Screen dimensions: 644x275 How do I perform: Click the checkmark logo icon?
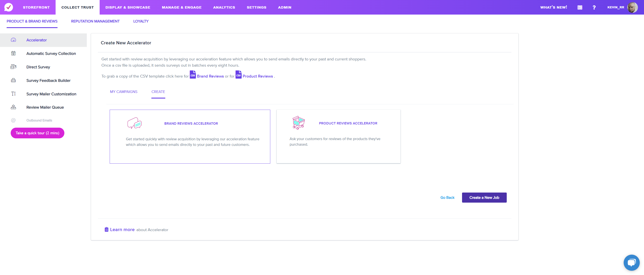coord(9,7)
